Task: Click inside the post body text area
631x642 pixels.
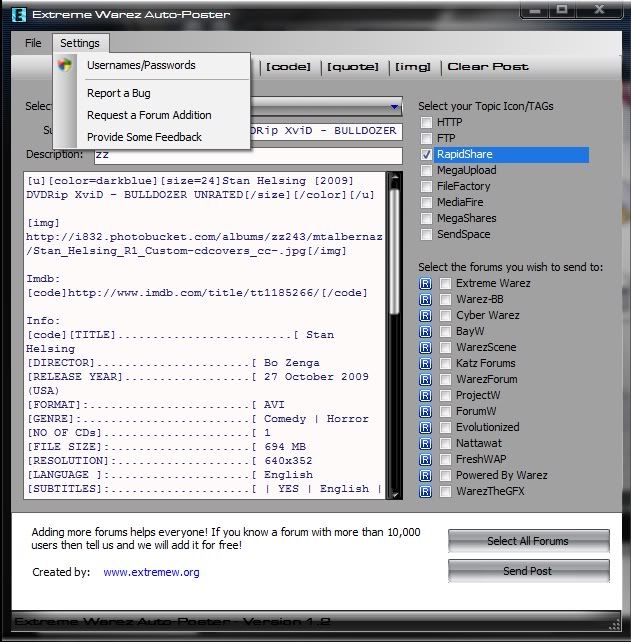Action: coord(205,335)
